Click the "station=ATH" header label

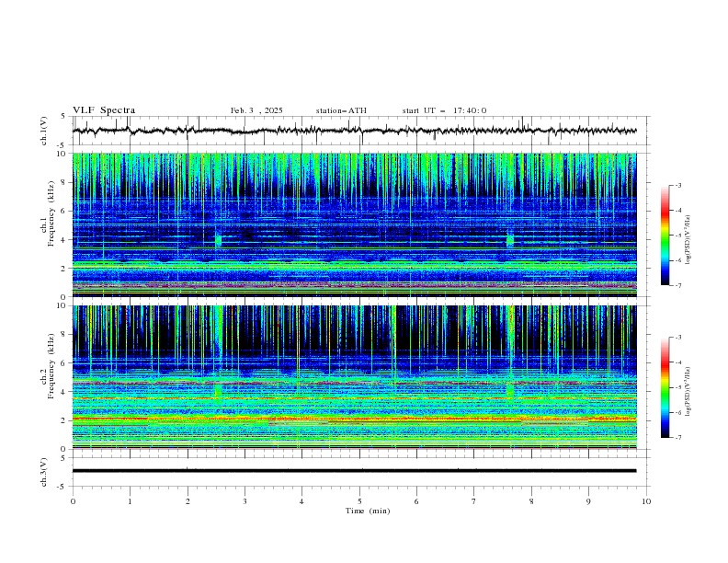click(x=341, y=110)
